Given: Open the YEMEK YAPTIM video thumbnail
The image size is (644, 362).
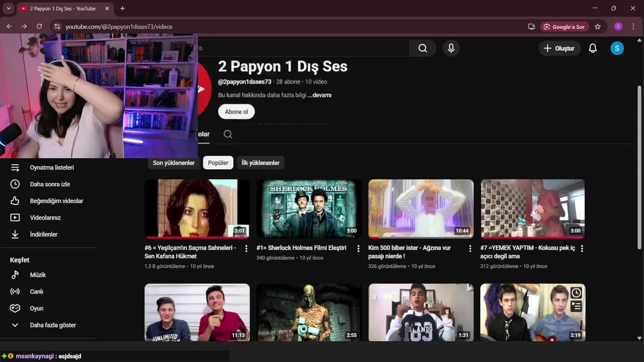Looking at the screenshot, I should click(x=533, y=209).
